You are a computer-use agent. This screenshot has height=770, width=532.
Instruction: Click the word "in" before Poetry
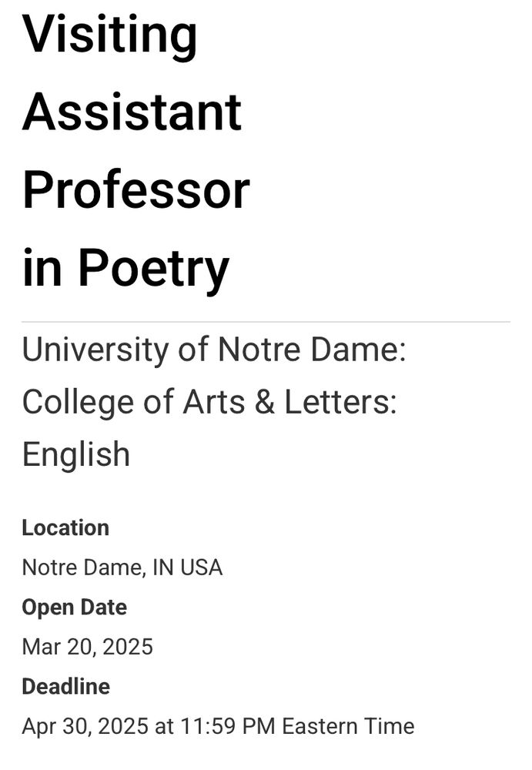pos(42,267)
